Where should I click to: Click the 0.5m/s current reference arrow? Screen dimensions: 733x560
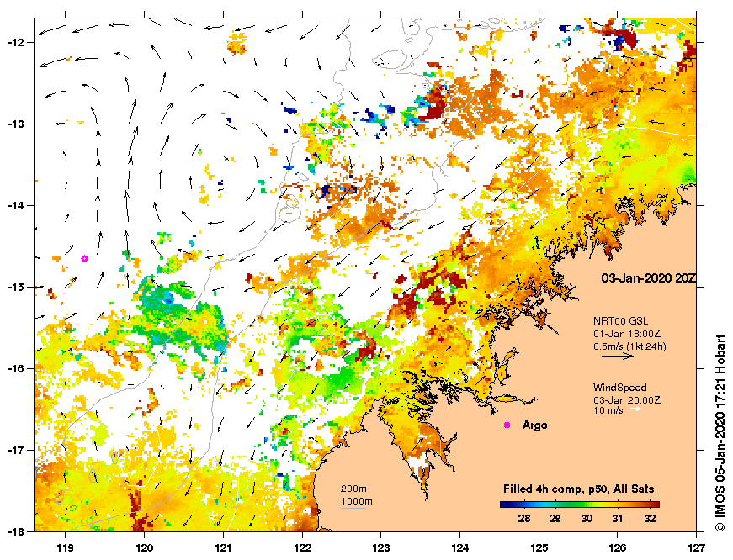(x=617, y=356)
